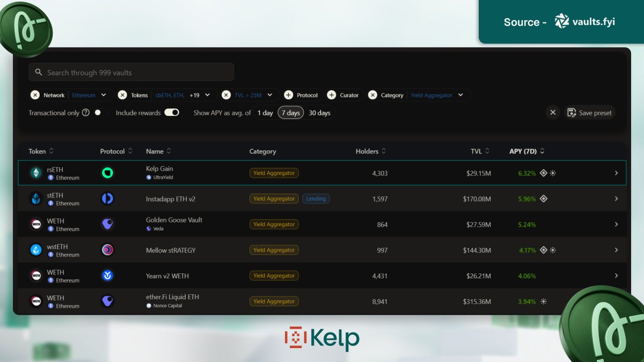644x362 pixels.
Task: Click the ether.Fi Liquid ETH protocol logo
Action: click(107, 301)
